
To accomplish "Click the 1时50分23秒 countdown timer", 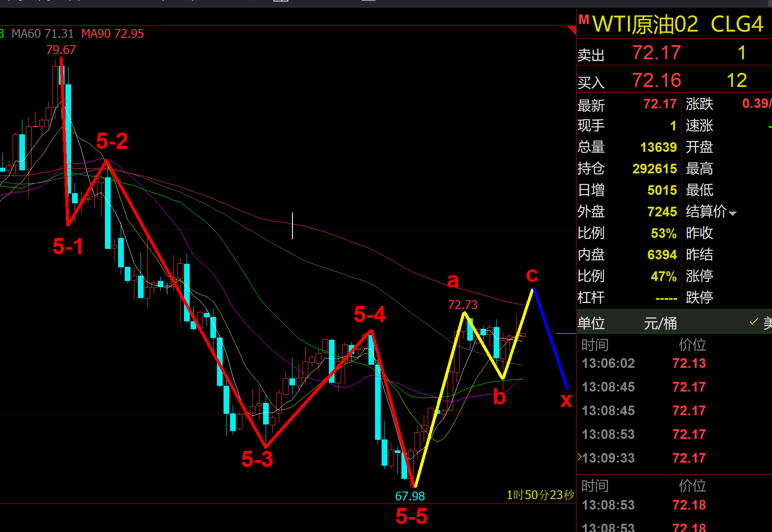I will [x=541, y=495].
